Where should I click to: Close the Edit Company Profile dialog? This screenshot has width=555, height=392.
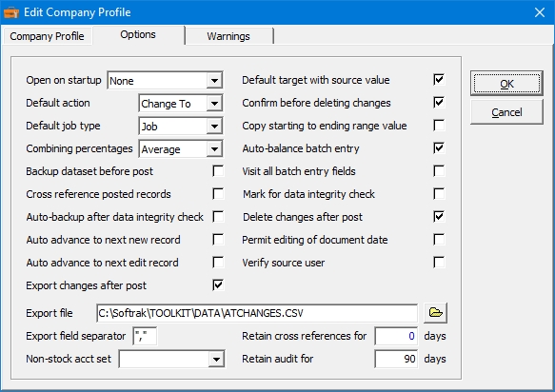[540, 12]
